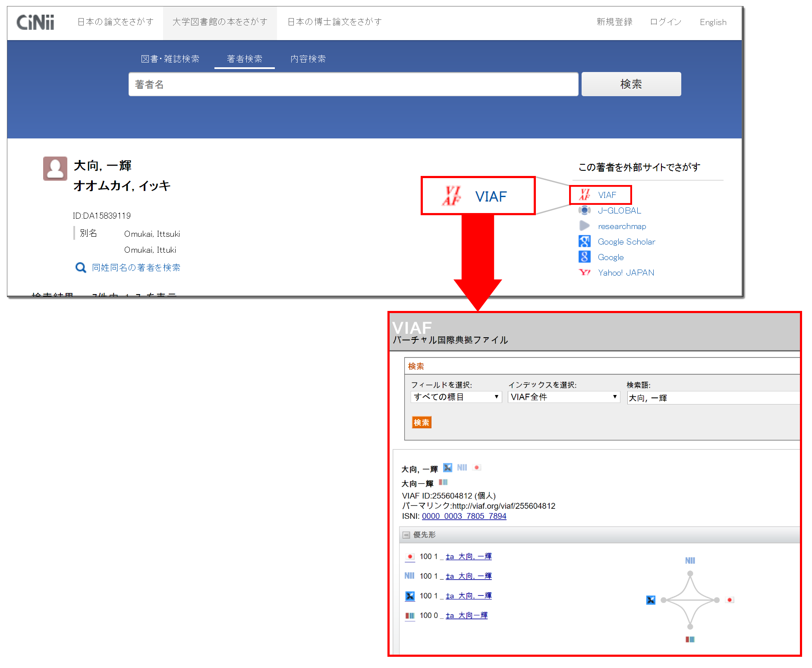Switch to 日本の論文をさがす tab
The image size is (812, 668).
pyautogui.click(x=116, y=22)
